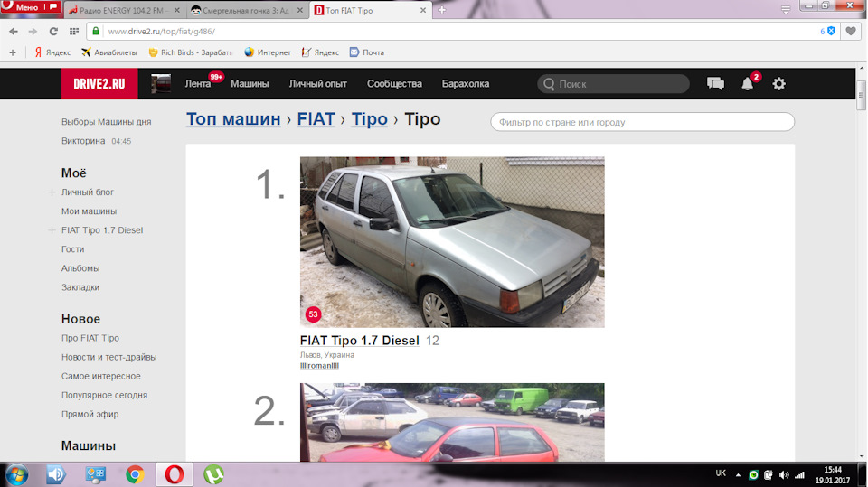
Task: Open speaker app taskbar icon
Action: click(x=55, y=475)
